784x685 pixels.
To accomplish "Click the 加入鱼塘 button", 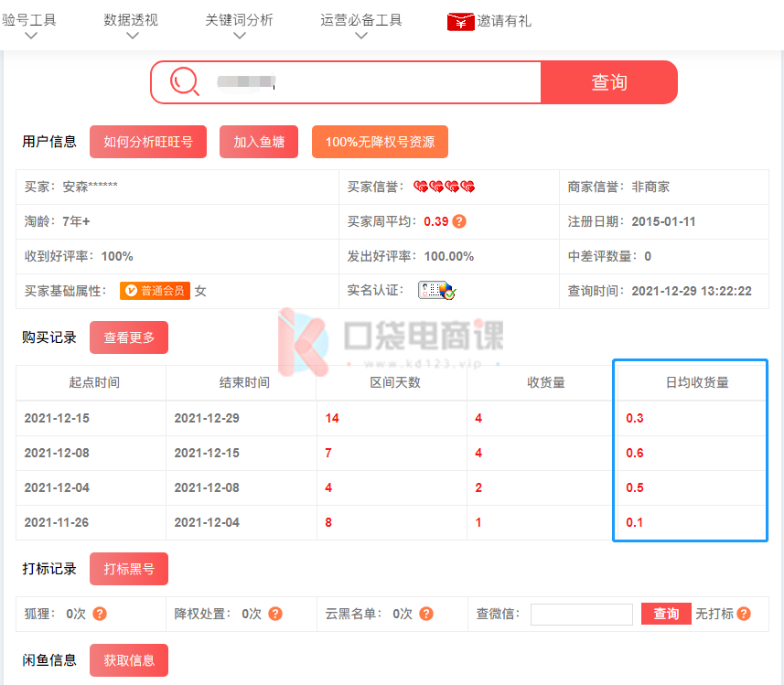I will pos(259,142).
